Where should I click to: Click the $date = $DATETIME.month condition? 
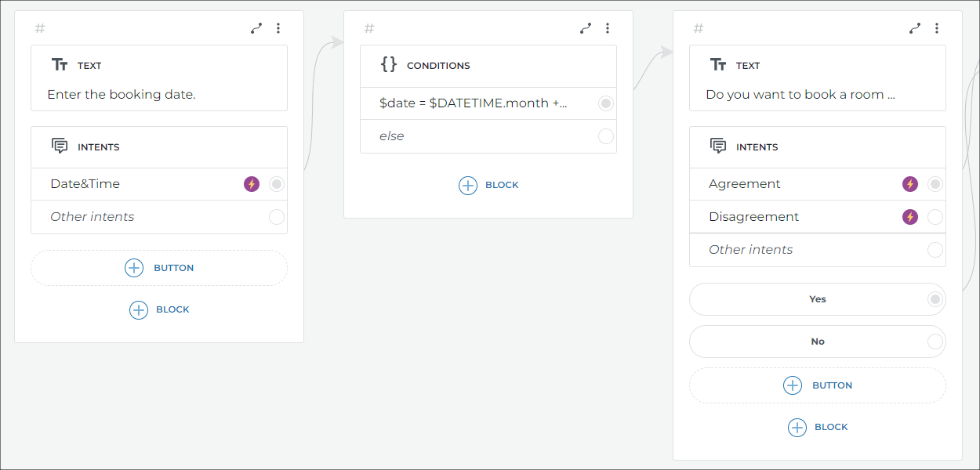470,103
